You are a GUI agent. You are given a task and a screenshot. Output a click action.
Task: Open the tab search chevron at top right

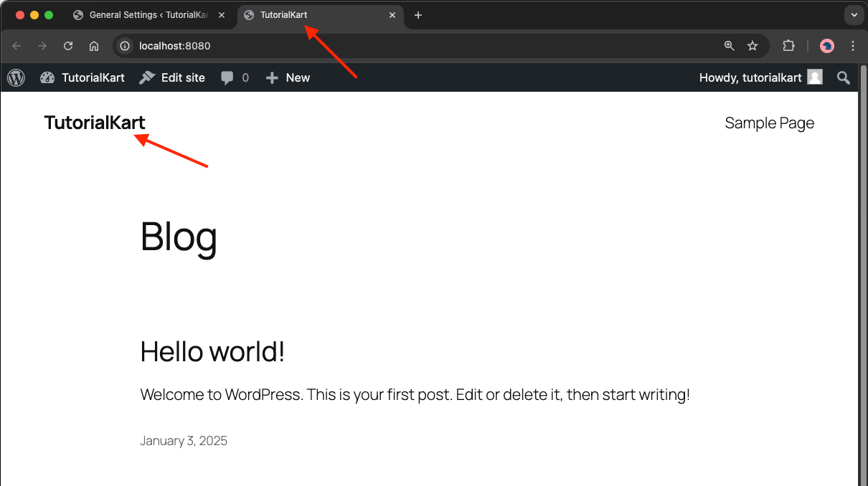coord(853,14)
